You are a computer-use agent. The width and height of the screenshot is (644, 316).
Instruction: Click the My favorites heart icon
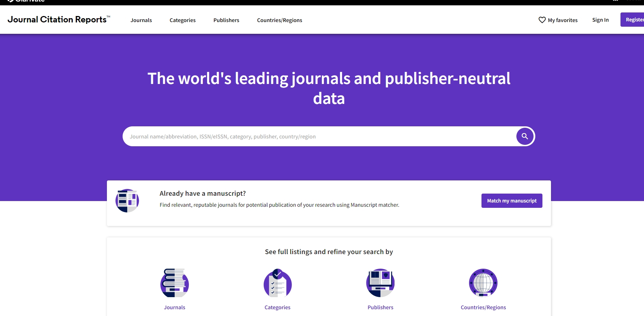point(542,20)
